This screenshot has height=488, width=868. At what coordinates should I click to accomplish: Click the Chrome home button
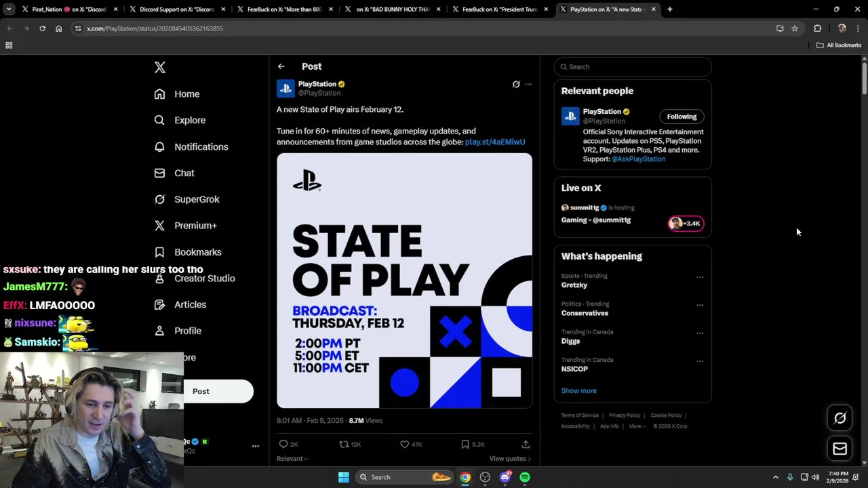59,28
